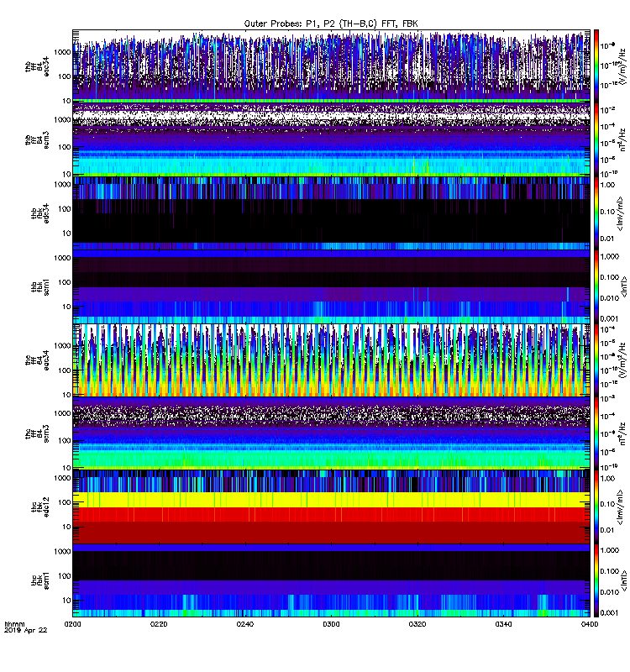
Task: Click the '0320' time axis label
Action: click(x=417, y=624)
